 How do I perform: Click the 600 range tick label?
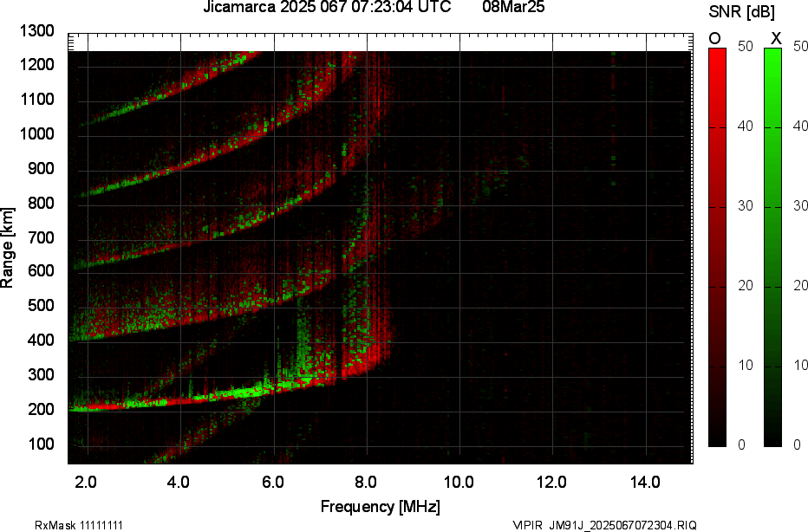click(x=40, y=271)
